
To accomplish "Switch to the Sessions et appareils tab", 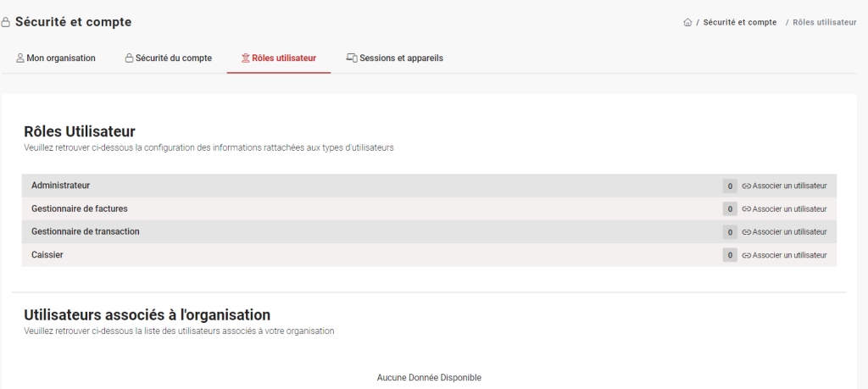I will 401,58.
